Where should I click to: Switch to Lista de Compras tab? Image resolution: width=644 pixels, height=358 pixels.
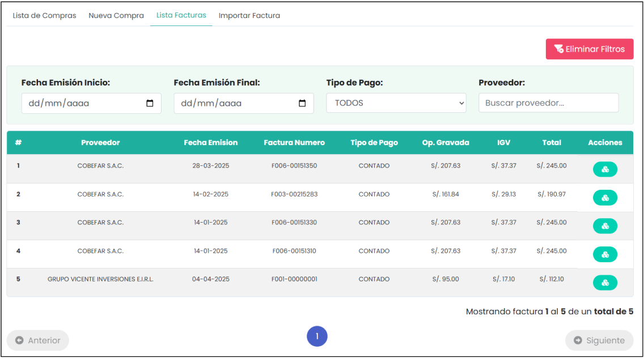[x=44, y=16]
